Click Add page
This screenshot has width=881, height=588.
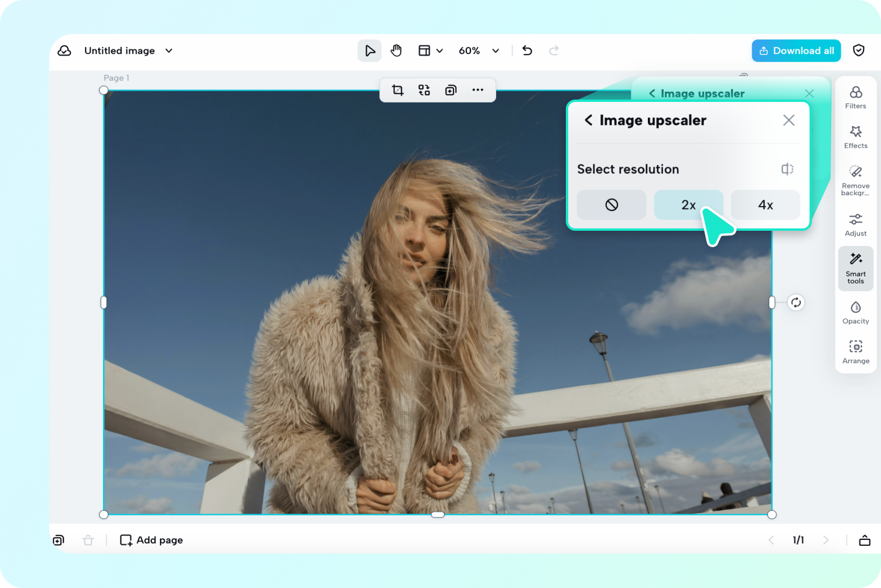[152, 540]
